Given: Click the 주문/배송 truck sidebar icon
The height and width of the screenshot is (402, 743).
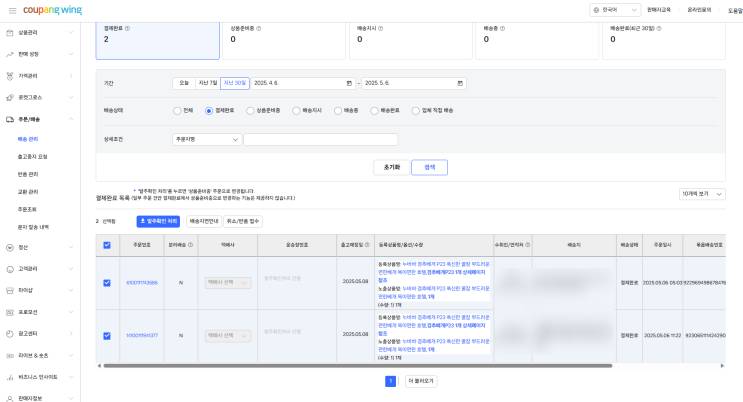Looking at the screenshot, I should click(x=9, y=119).
